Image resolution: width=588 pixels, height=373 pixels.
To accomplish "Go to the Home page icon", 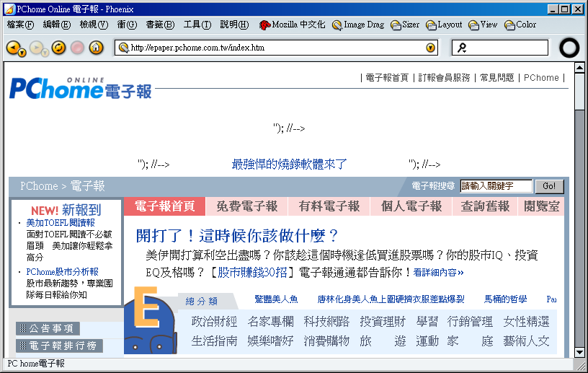I will (96, 48).
